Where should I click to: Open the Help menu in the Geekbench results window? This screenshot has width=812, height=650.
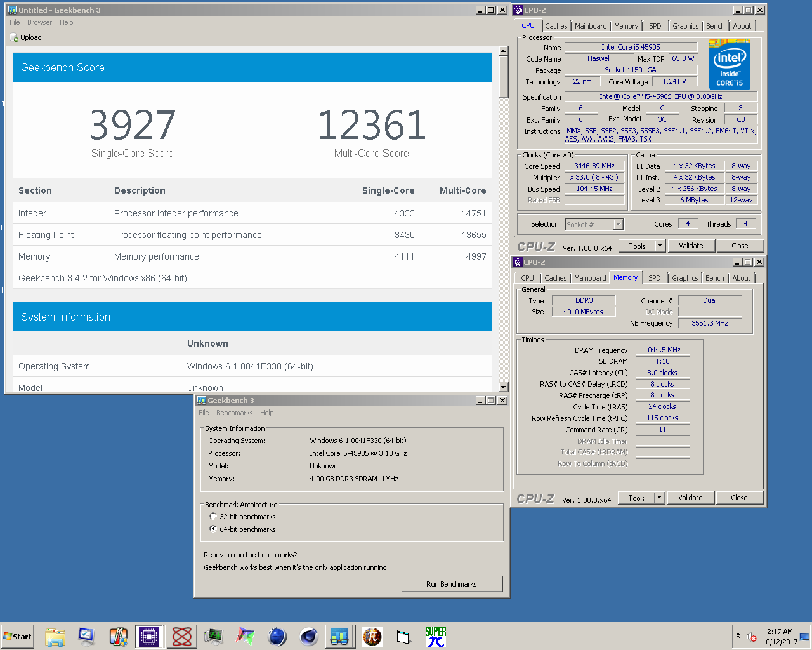tap(67, 22)
